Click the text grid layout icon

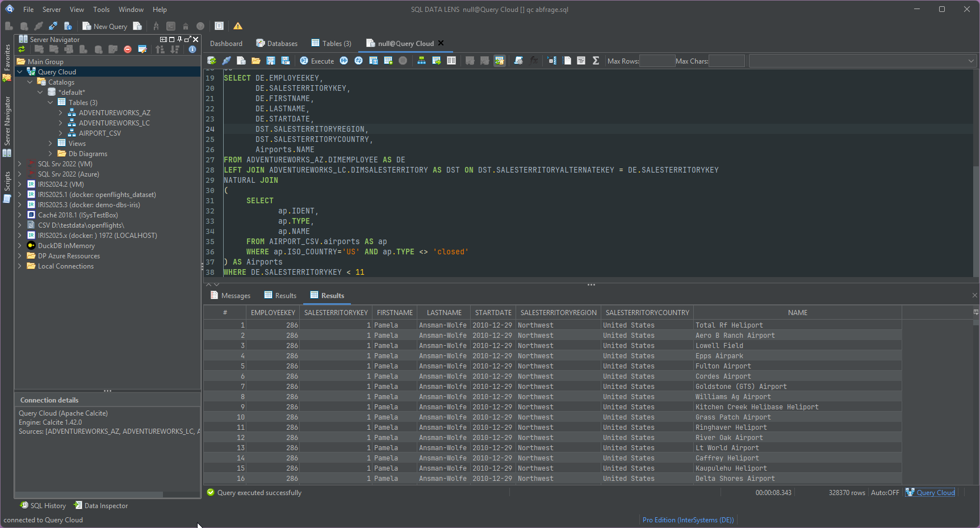pos(451,61)
